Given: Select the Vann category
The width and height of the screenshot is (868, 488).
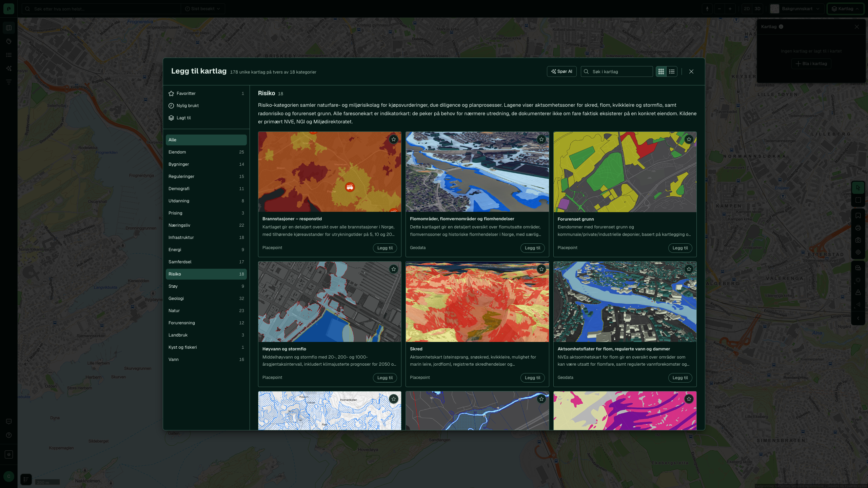Looking at the screenshot, I should [x=206, y=360].
